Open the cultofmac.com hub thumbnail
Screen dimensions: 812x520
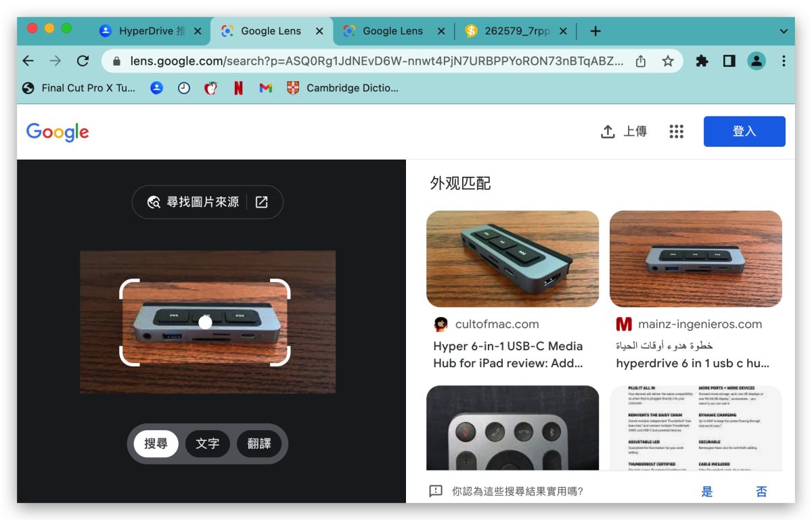pos(512,259)
